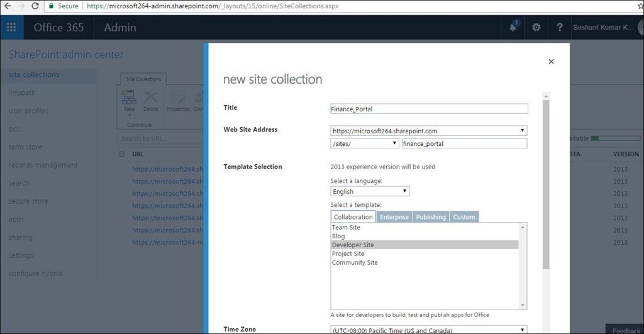Open records management in left navigation
644x334 pixels.
(43, 165)
